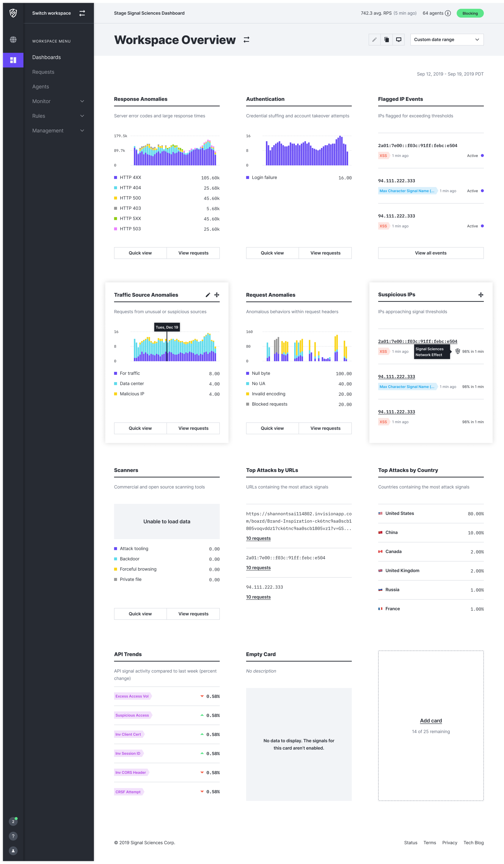This screenshot has height=864, width=504.
Task: Click the Signal Sciences shield logo
Action: pyautogui.click(x=13, y=13)
